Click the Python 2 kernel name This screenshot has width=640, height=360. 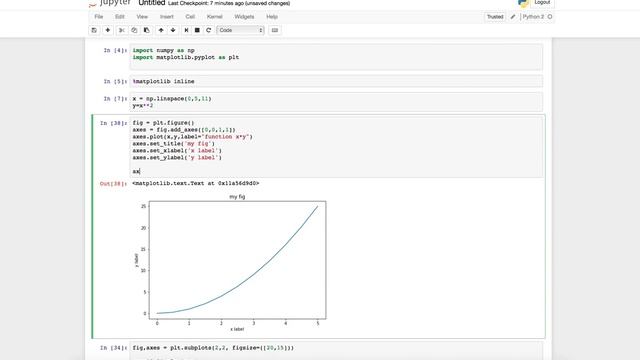click(x=533, y=17)
